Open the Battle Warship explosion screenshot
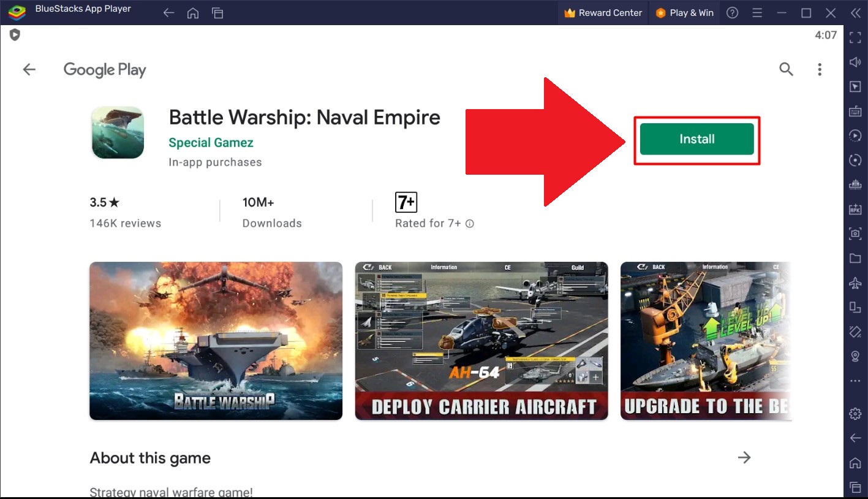Screen dimensions: 868x499 [x=216, y=341]
